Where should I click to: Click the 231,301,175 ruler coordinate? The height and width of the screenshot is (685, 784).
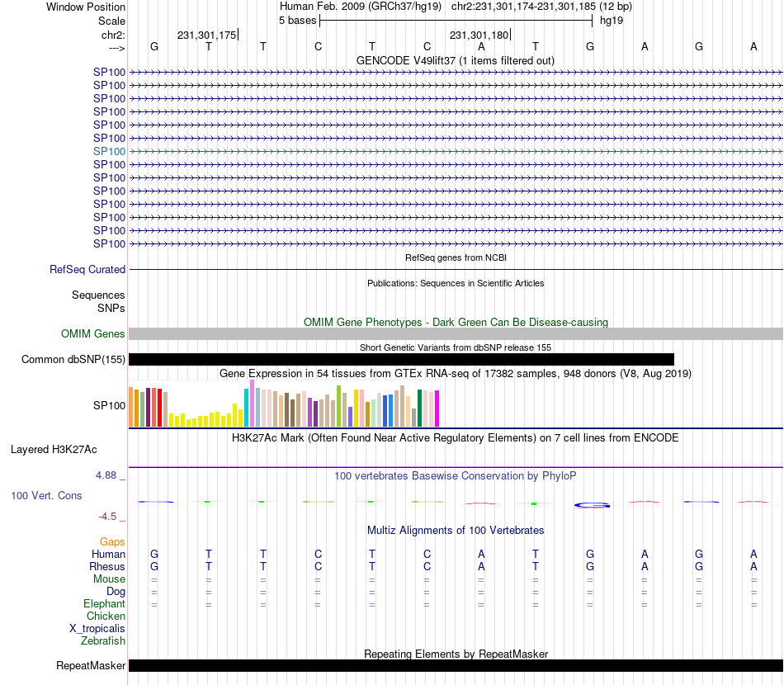(x=206, y=35)
